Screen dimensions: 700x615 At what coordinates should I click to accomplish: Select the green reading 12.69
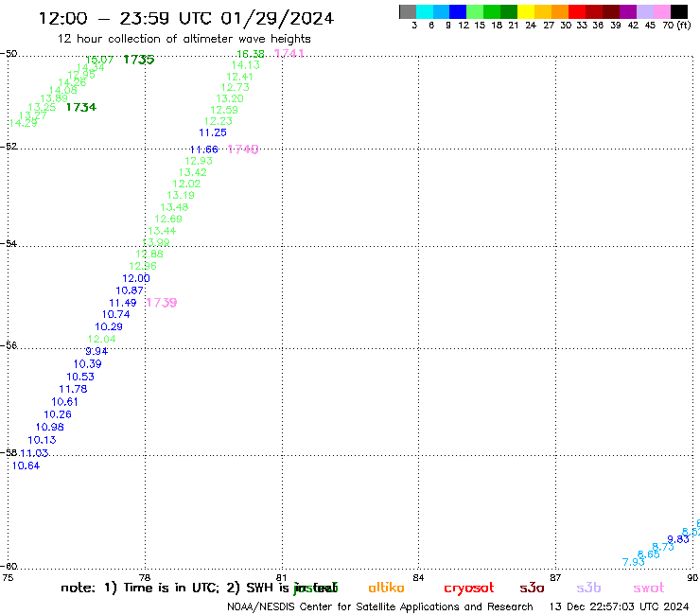coord(168,219)
